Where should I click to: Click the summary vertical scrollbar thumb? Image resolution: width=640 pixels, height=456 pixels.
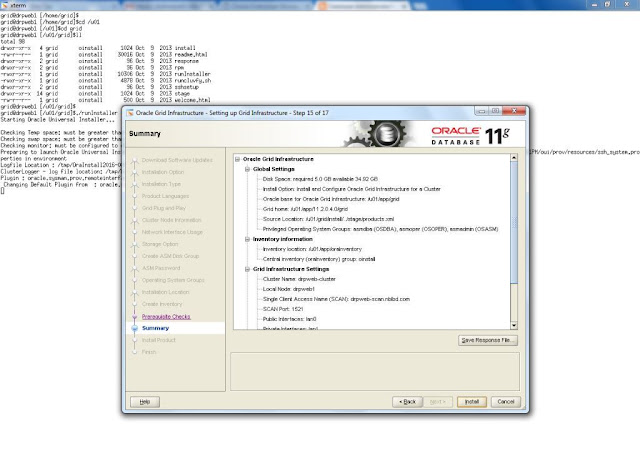point(514,222)
